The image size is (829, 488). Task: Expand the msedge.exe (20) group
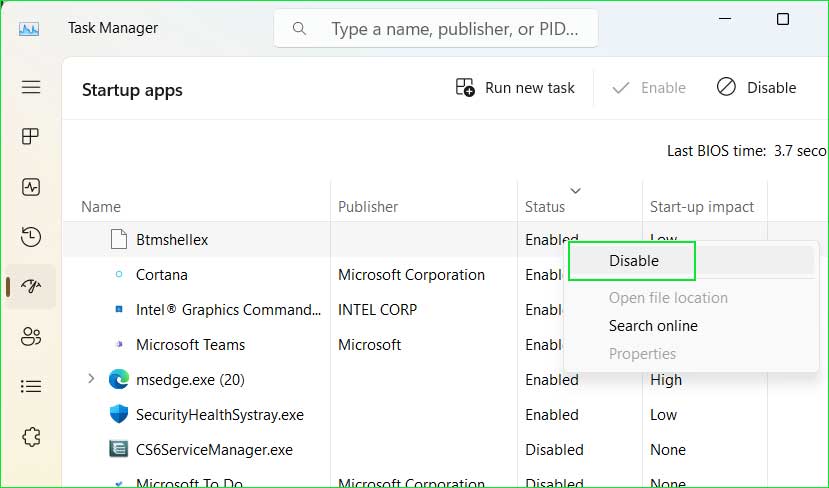click(x=91, y=379)
